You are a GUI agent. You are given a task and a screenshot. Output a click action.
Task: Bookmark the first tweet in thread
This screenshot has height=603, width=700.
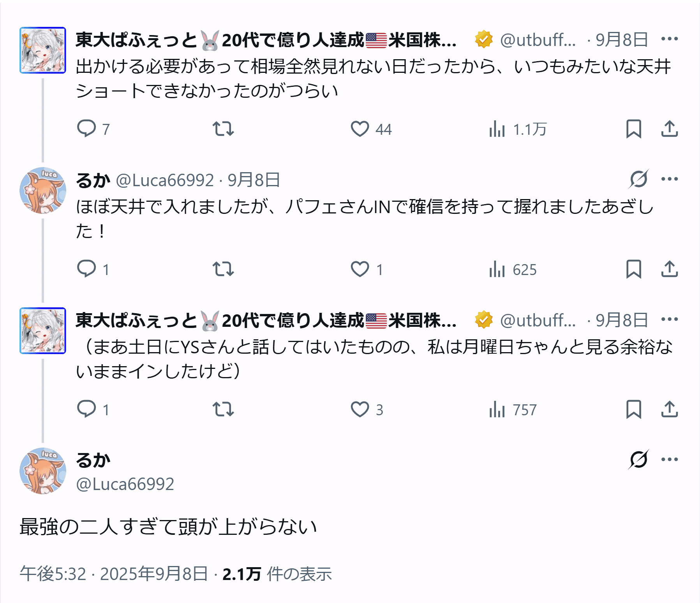(x=633, y=129)
